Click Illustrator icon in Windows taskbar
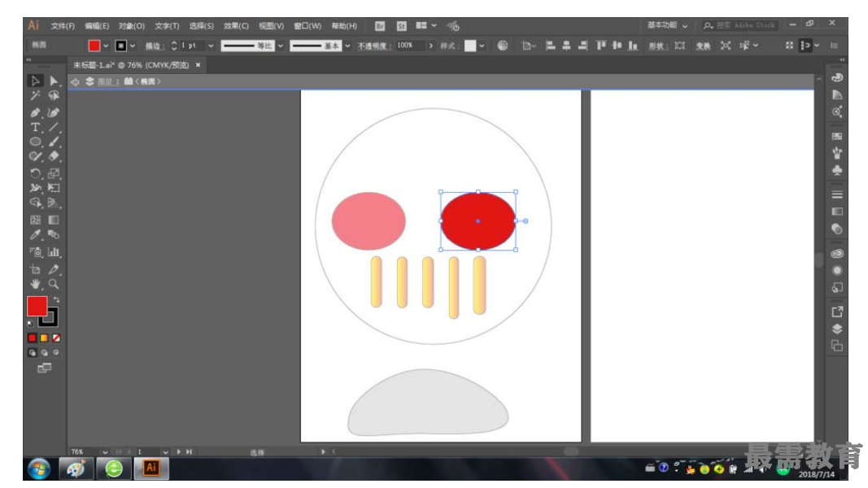Viewport: 868px width, 488px height. (x=151, y=468)
